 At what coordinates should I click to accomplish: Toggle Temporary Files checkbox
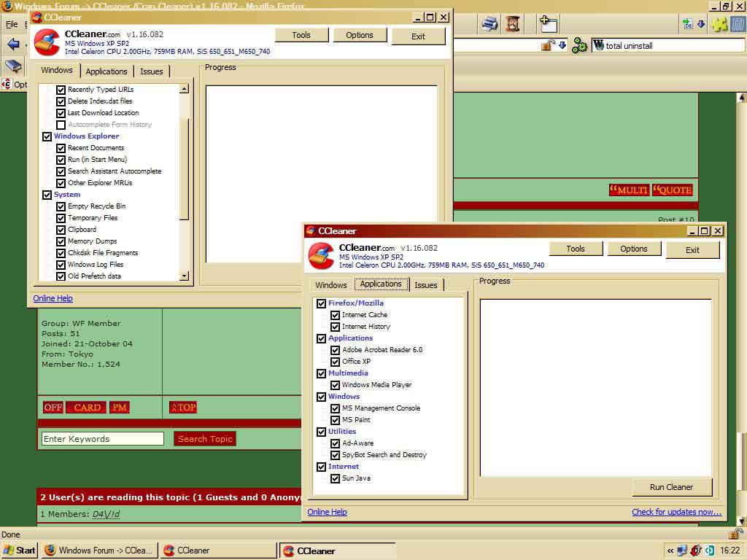click(61, 218)
